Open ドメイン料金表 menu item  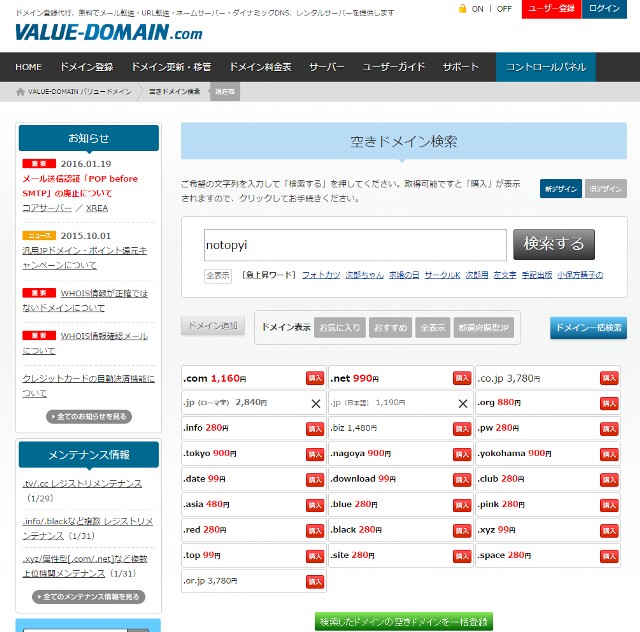pyautogui.click(x=260, y=67)
